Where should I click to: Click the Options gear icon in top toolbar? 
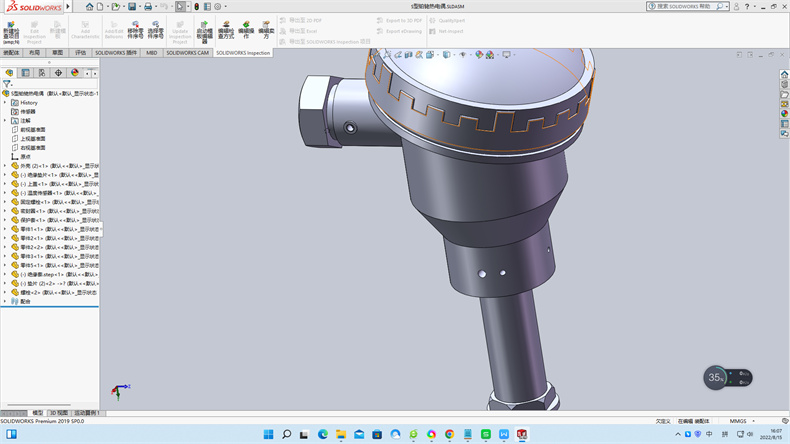218,6
